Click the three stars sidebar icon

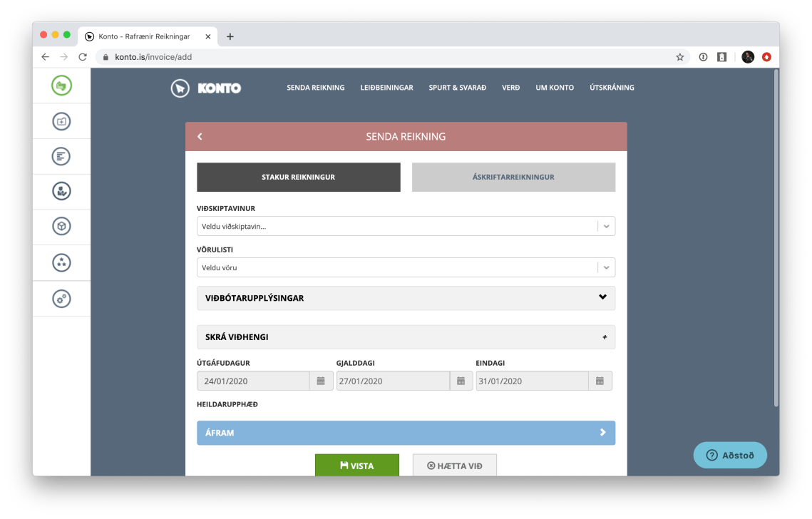[62, 262]
